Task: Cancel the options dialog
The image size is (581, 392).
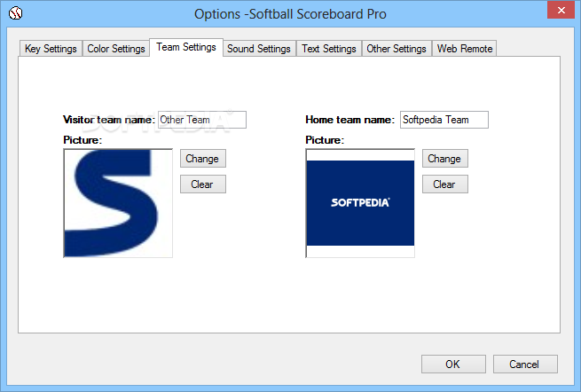Action: pos(525,365)
